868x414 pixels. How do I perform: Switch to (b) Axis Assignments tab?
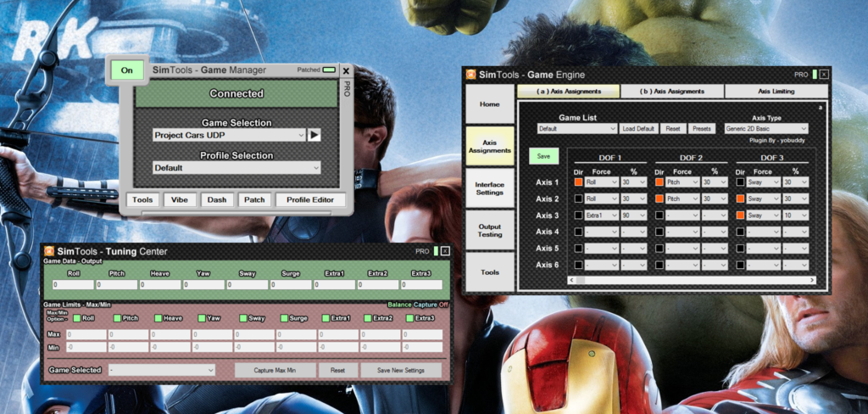point(672,91)
